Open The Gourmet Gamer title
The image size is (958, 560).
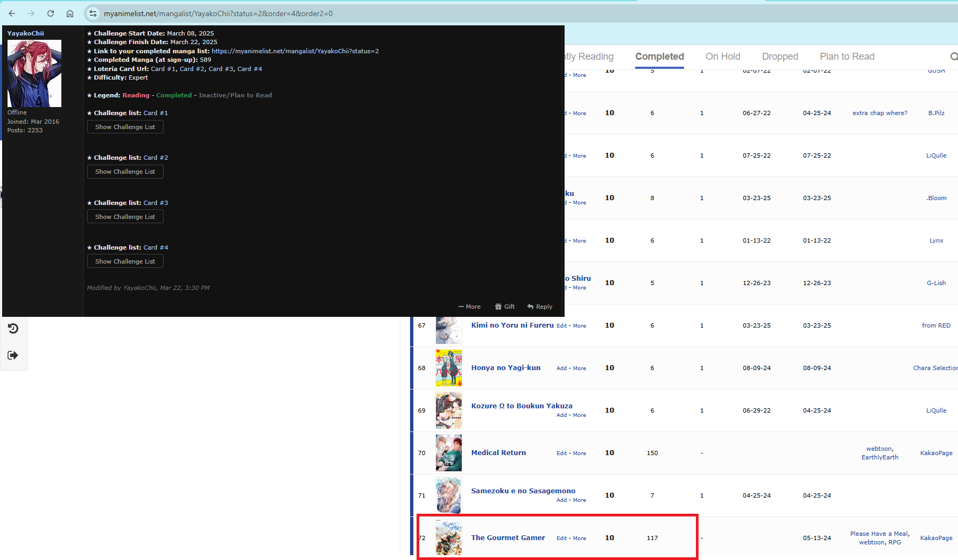coord(508,538)
